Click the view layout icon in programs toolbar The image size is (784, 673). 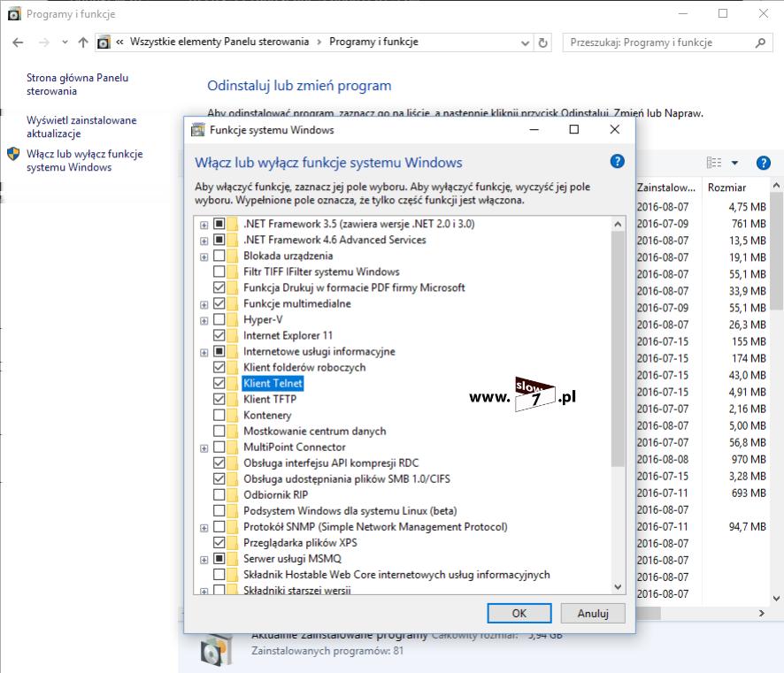tap(714, 163)
